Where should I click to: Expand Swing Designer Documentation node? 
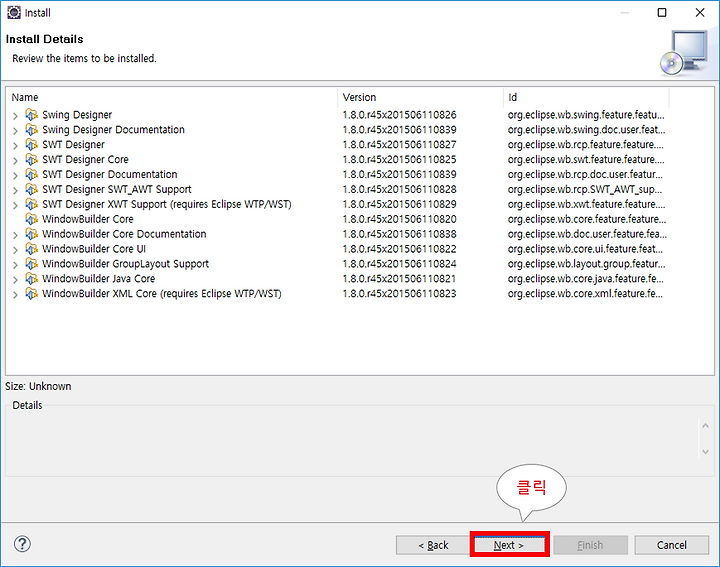tap(15, 131)
